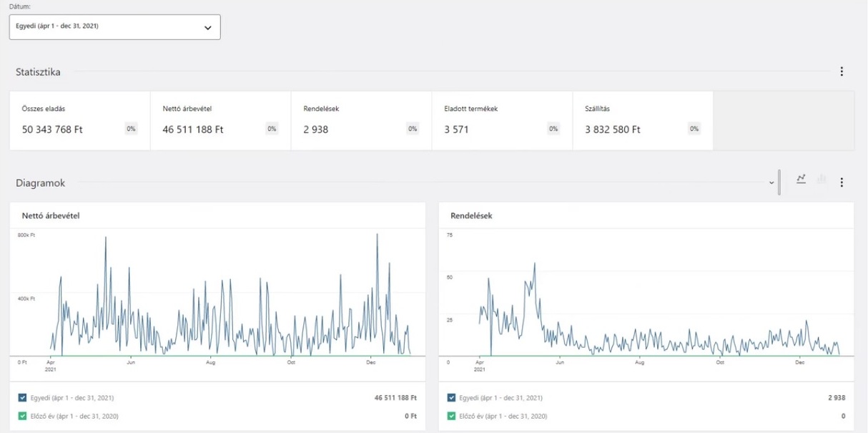Click the 0% badge on Rendelések card
868x433 pixels.
(413, 129)
